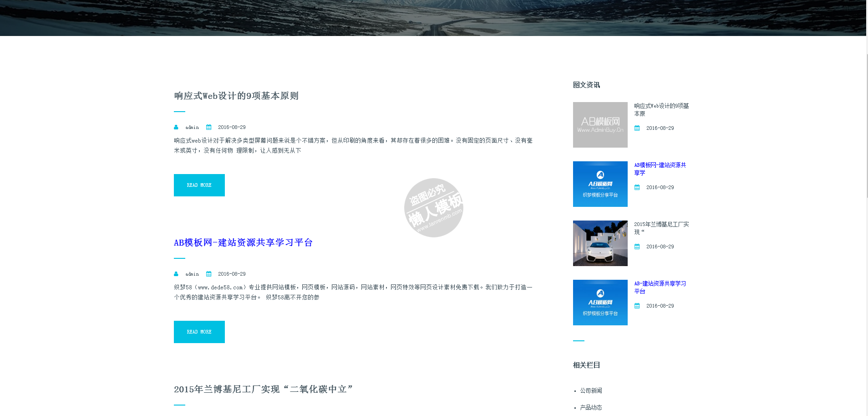
Task: Select 产品动态 in the related categories list
Action: [x=591, y=408]
